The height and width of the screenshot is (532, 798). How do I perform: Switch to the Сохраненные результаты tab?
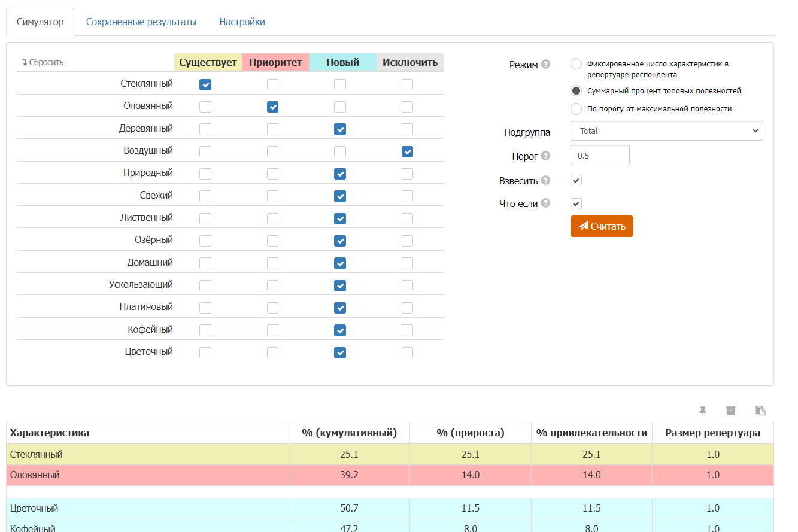pos(141,22)
